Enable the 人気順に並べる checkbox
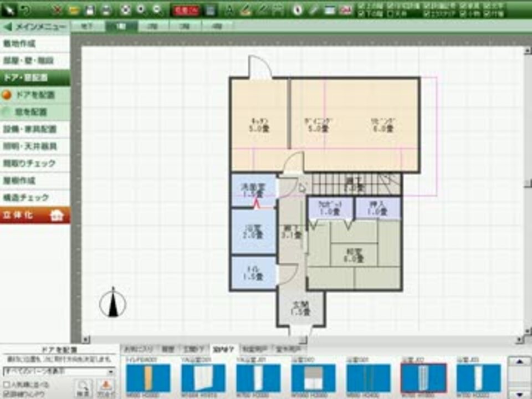Image resolution: width=532 pixels, height=399 pixels. 6,385
